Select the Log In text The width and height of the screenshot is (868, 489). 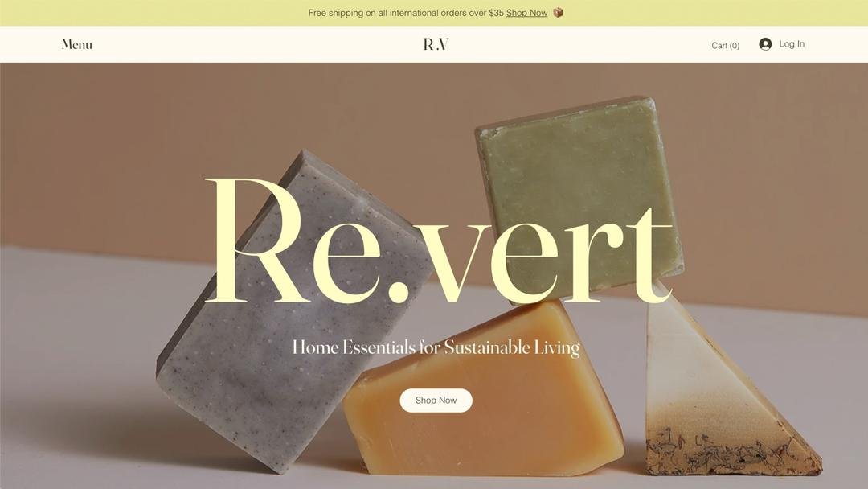pos(792,43)
